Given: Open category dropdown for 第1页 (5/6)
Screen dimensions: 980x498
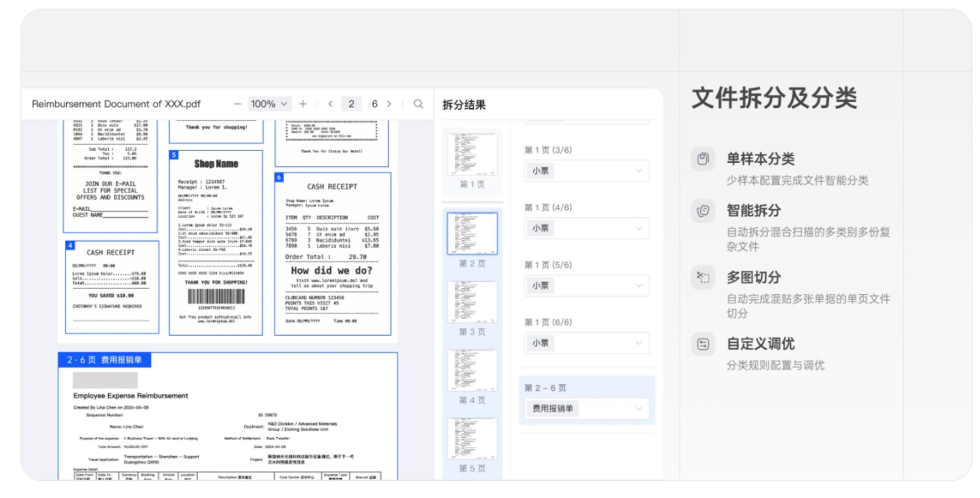Looking at the screenshot, I should (x=587, y=286).
